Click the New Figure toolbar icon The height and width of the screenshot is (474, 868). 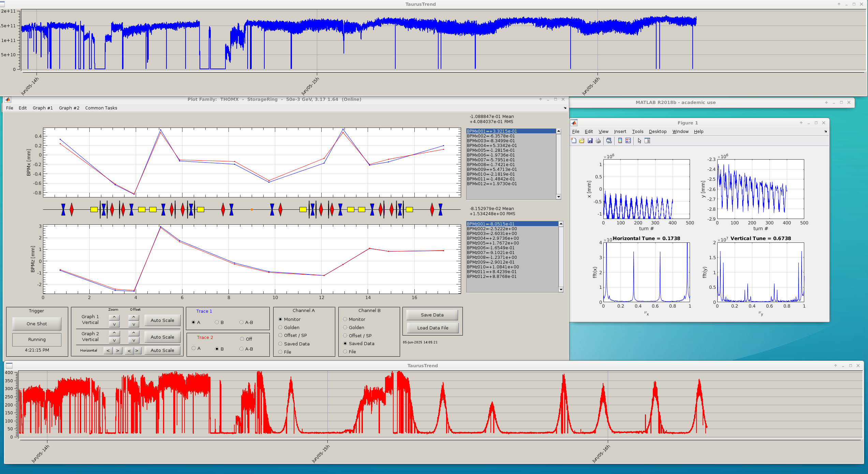click(x=574, y=140)
